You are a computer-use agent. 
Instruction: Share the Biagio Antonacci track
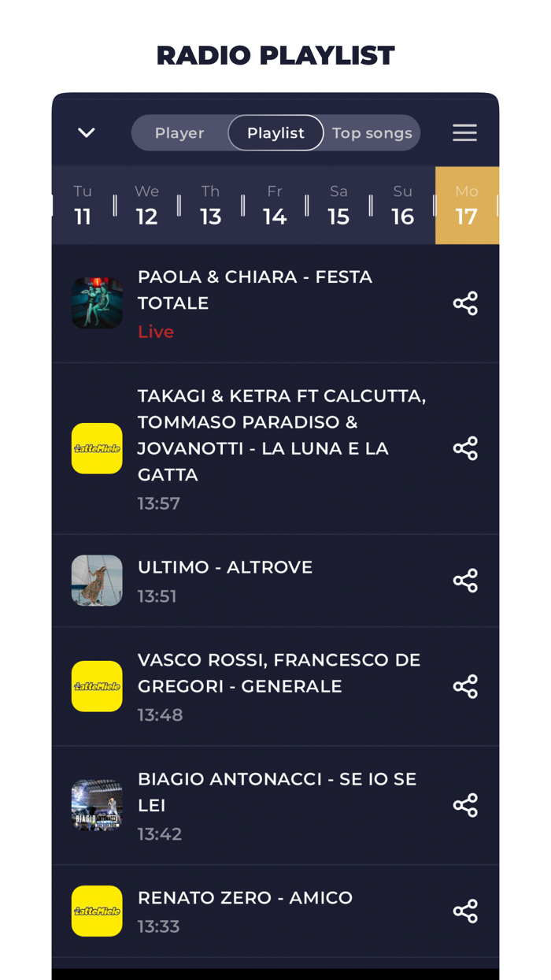(x=465, y=805)
